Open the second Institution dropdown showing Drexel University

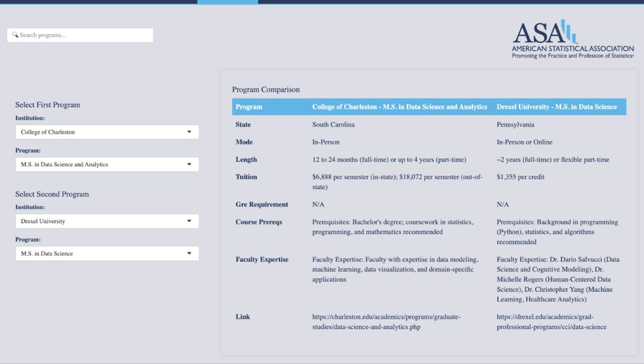107,221
